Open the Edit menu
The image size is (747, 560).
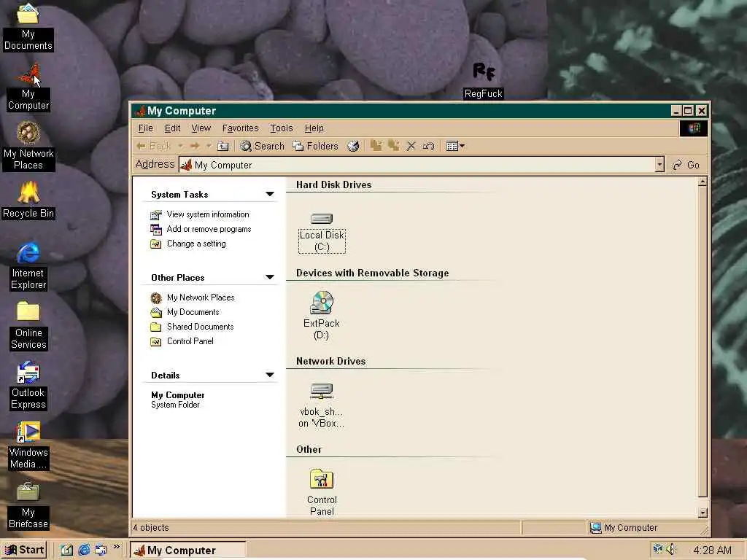coord(172,128)
